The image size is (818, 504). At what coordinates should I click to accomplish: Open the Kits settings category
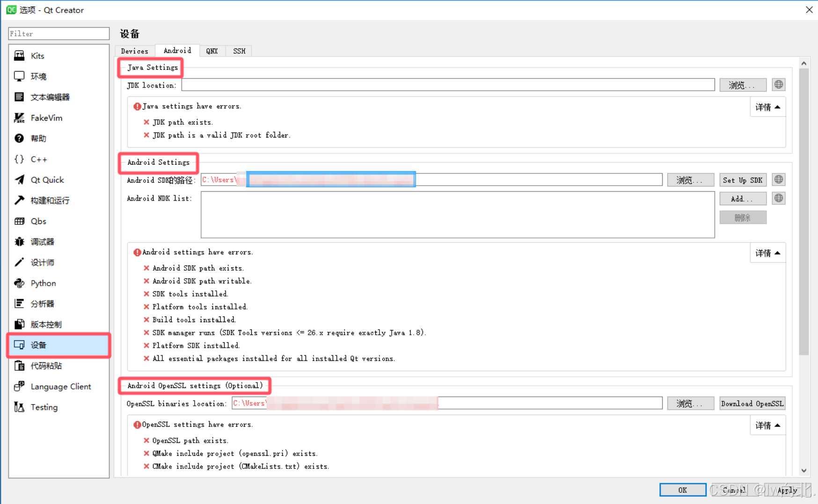coord(58,56)
